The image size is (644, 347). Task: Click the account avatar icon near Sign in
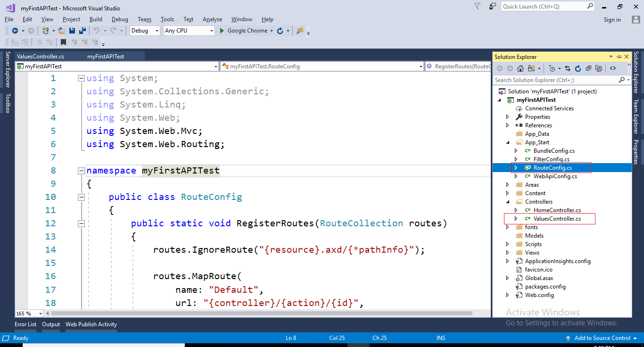(636, 19)
